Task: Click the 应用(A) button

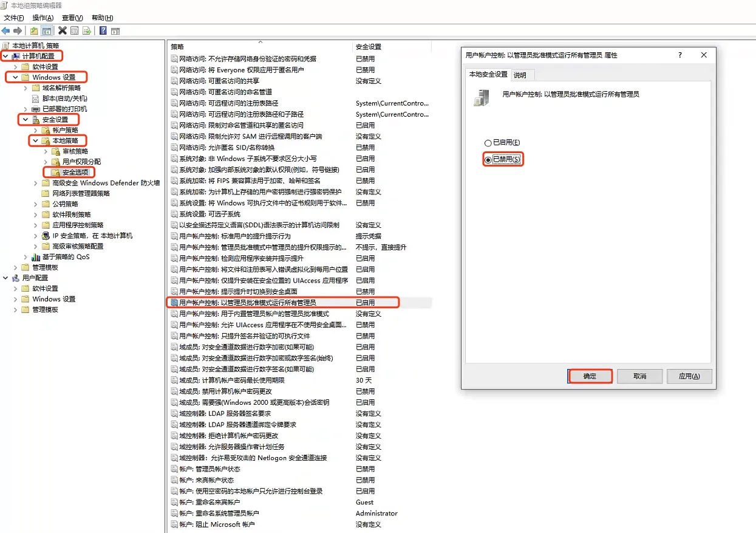Action: coord(689,376)
